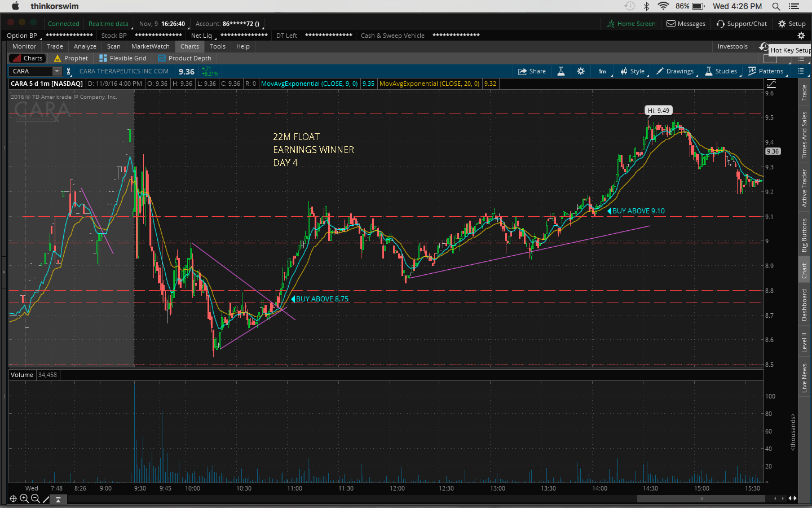Switch to the Scan tab

[x=114, y=46]
